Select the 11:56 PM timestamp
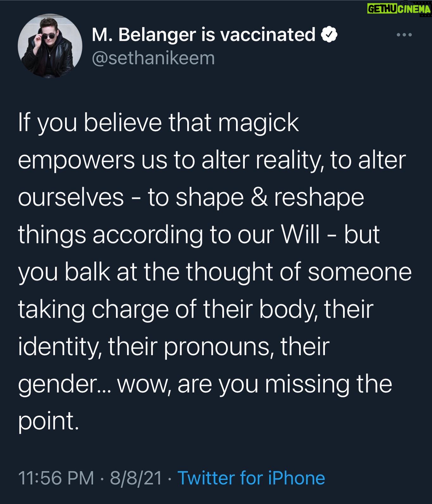432x504 pixels. click(x=56, y=478)
